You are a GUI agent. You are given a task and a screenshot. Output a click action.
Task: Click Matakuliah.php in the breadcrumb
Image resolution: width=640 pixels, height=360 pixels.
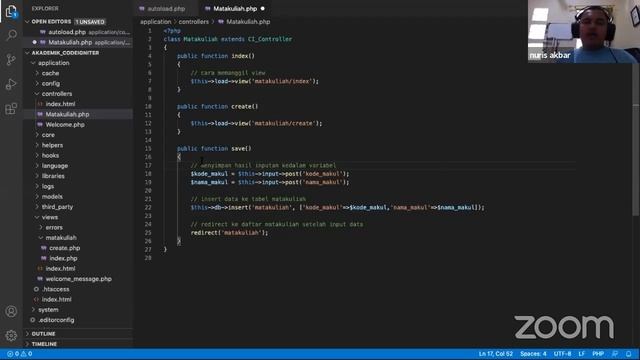pos(248,22)
